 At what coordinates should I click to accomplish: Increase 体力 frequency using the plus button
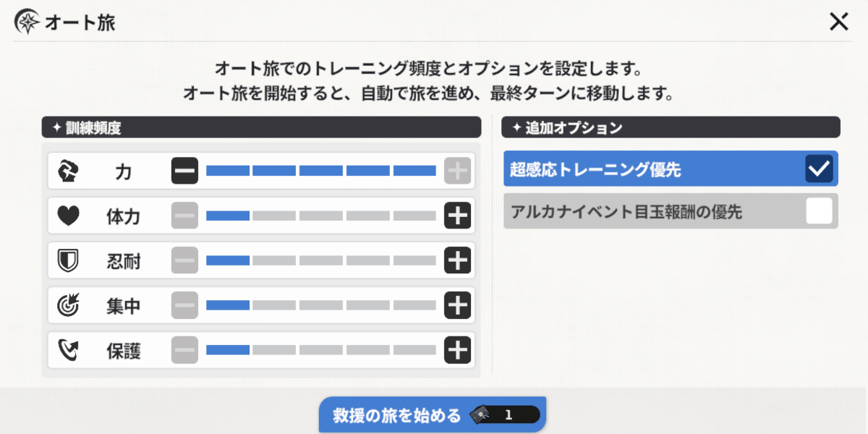457,216
